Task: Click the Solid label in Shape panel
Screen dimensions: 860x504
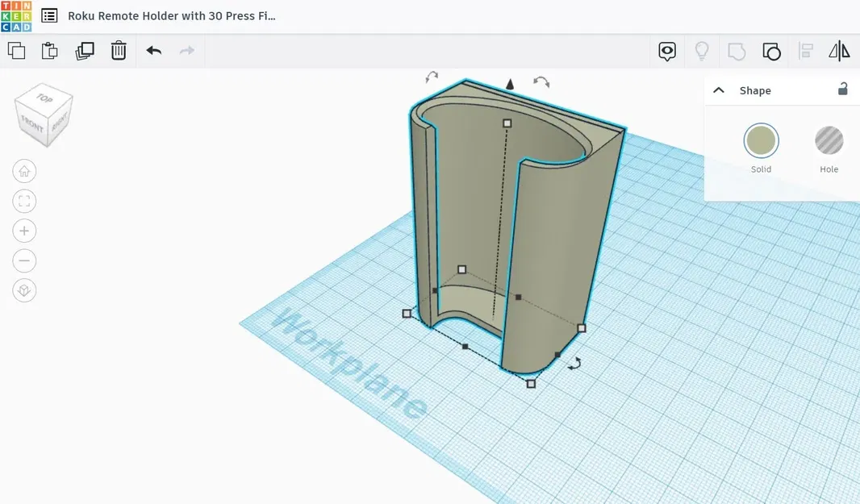Action: point(761,169)
